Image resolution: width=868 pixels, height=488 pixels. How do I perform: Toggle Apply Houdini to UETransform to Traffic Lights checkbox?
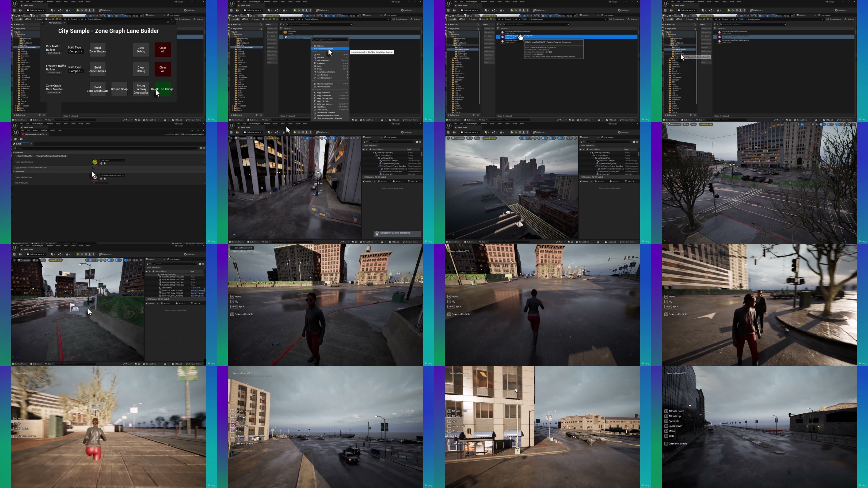pyautogui.click(x=93, y=168)
